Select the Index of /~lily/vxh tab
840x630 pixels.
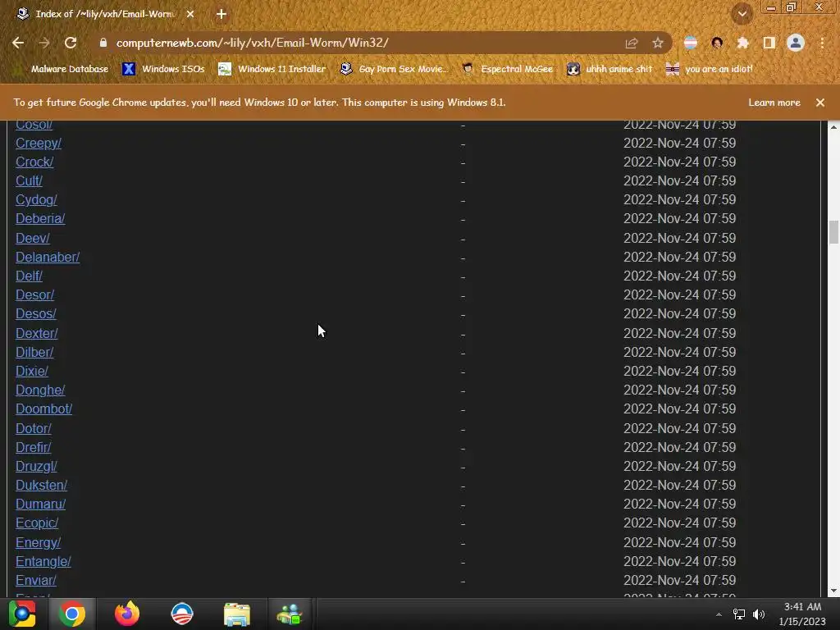pos(104,15)
